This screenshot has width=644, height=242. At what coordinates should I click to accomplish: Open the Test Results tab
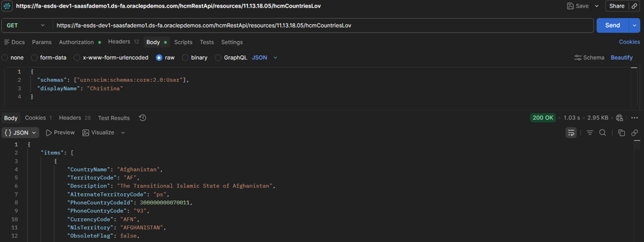pos(114,118)
